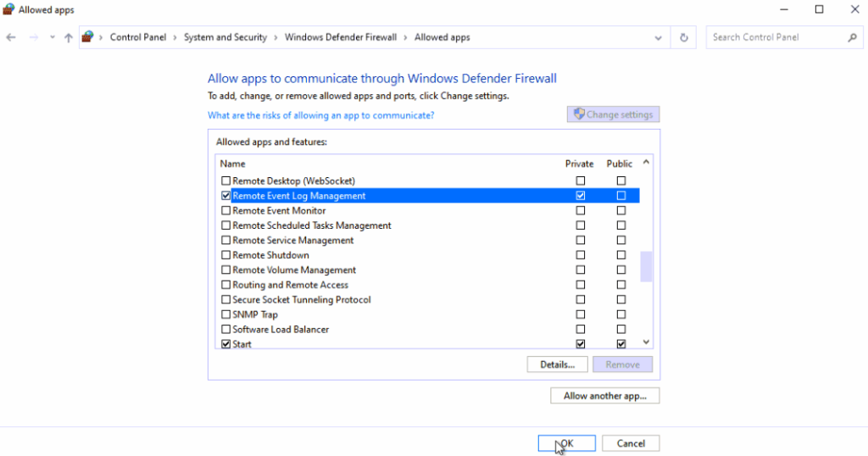The height and width of the screenshot is (456, 868).
Task: Check the SNMP Trap app checkbox
Action: pos(225,314)
